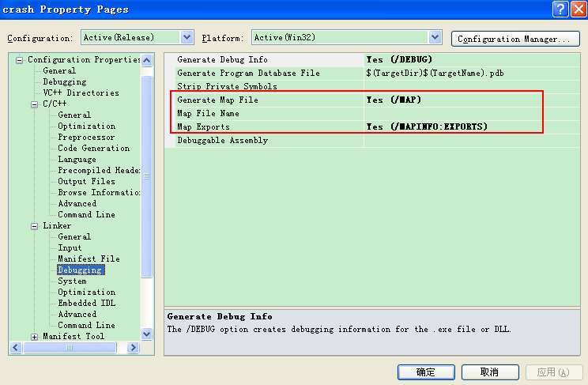Image resolution: width=588 pixels, height=385 pixels.
Task: Select Browse Information tree item
Action: [99, 193]
